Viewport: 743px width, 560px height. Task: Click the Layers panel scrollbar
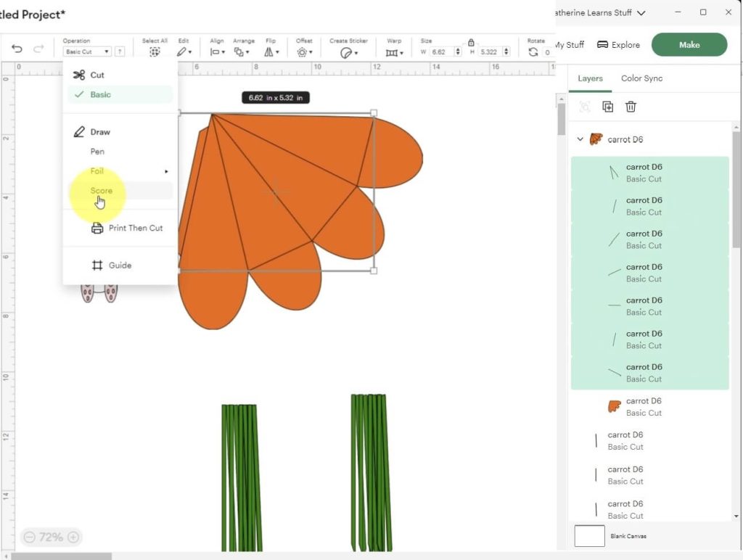(x=736, y=189)
